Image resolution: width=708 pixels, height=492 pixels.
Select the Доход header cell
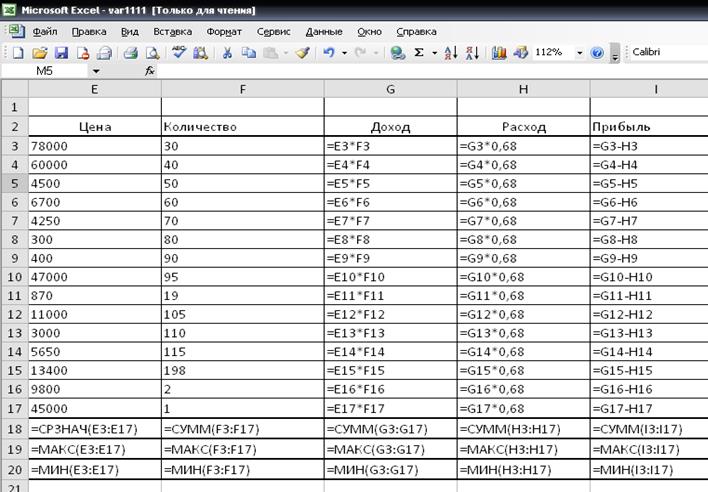(391, 127)
